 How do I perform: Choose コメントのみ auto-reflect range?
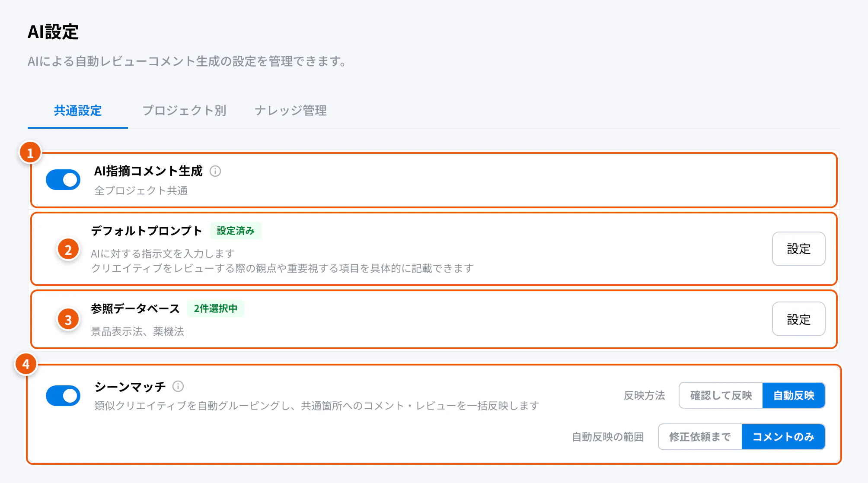coord(783,437)
